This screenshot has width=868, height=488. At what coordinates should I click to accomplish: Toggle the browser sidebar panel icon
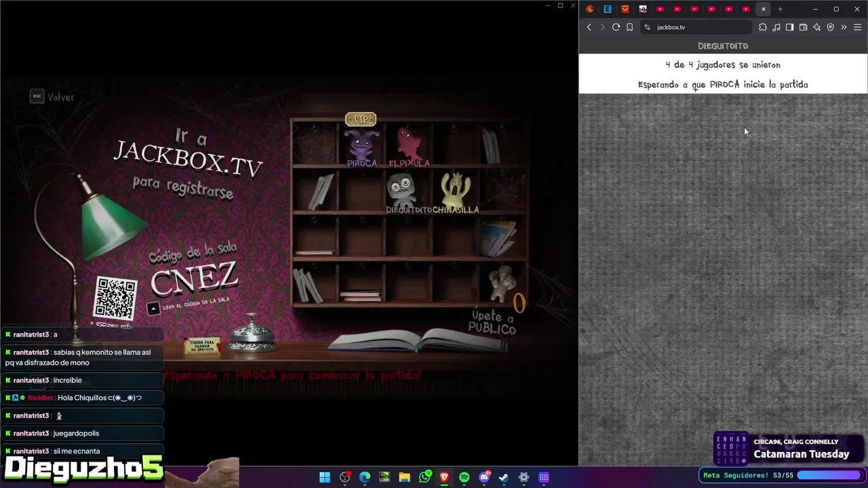[789, 27]
